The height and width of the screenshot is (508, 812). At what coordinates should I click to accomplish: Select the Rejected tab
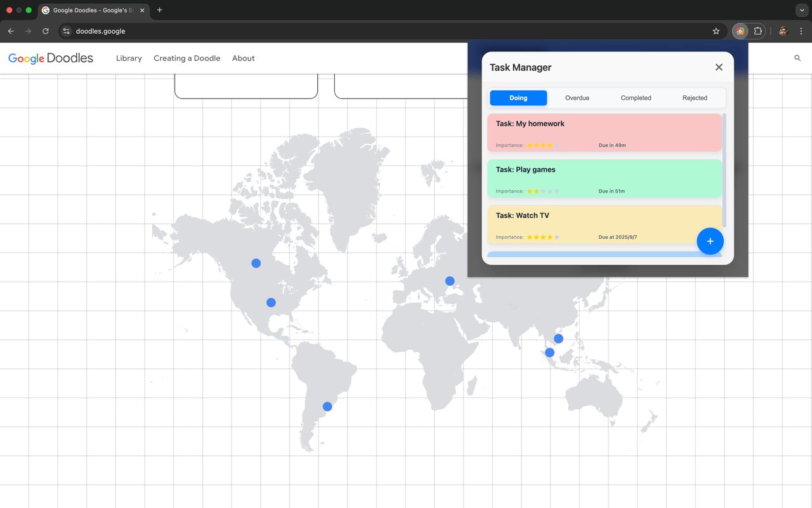695,98
